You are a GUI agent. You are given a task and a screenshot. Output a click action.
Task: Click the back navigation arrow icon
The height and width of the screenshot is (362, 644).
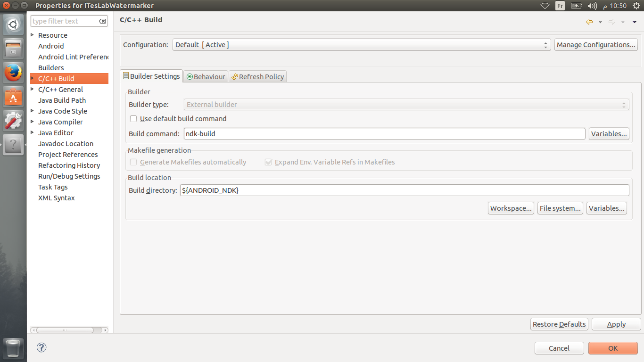click(589, 22)
